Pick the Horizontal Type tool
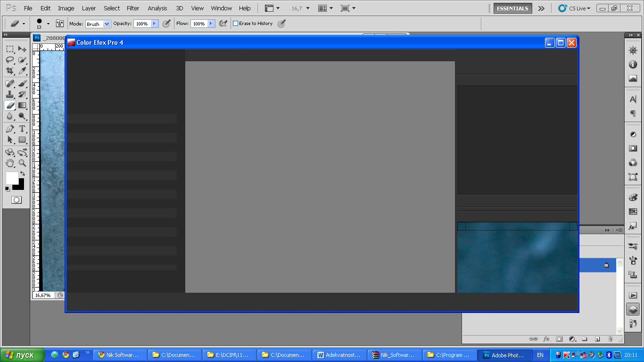Viewport: 644px width, 362px height. (22, 129)
